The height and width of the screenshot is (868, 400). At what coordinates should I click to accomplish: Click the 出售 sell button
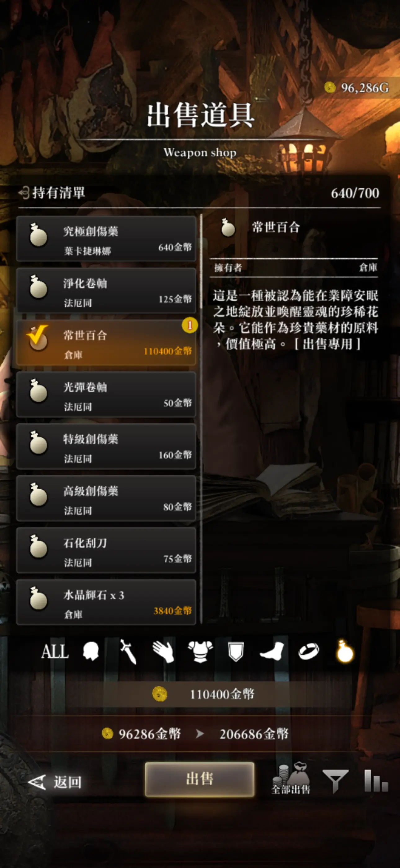[200, 779]
